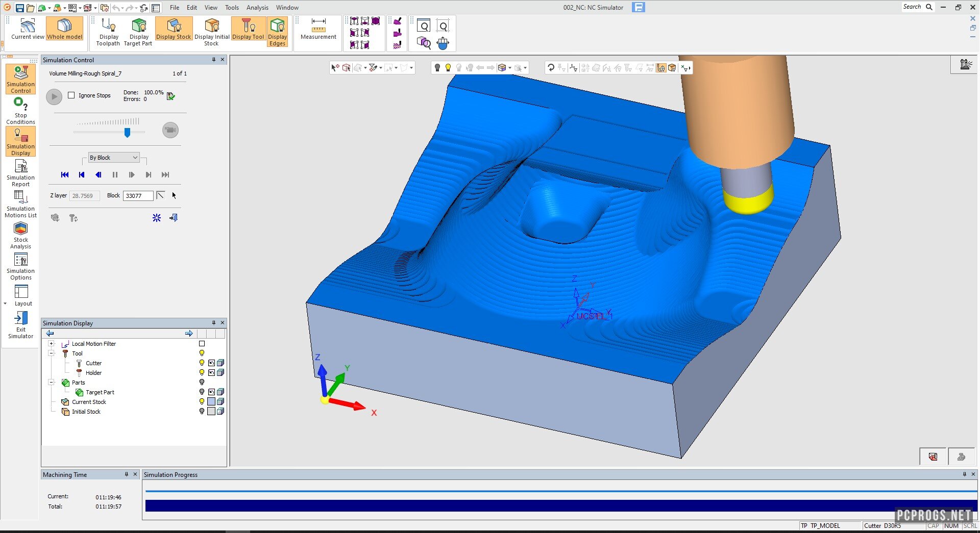The height and width of the screenshot is (533, 980).
Task: Open the By Block step mode dropdown
Action: pyautogui.click(x=114, y=158)
